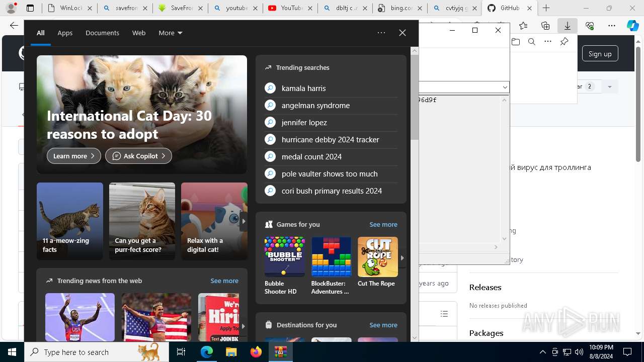644x362 pixels.
Task: Click See more for Destinations for you
Action: [x=383, y=325]
